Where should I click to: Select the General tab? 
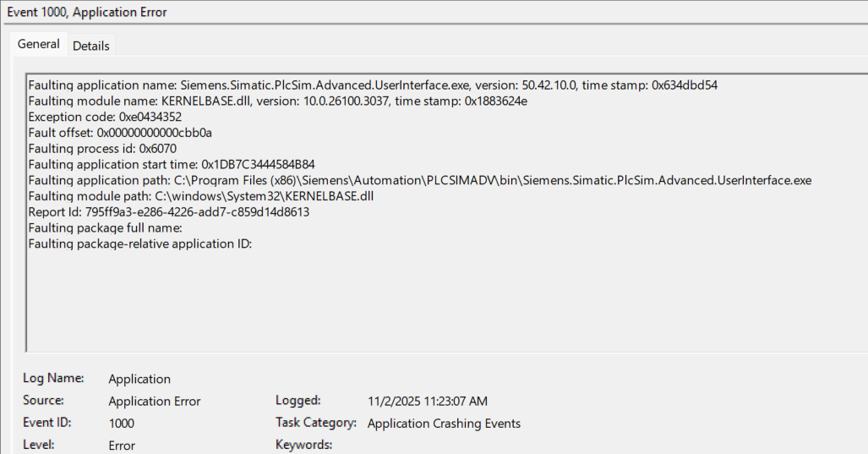tap(39, 44)
